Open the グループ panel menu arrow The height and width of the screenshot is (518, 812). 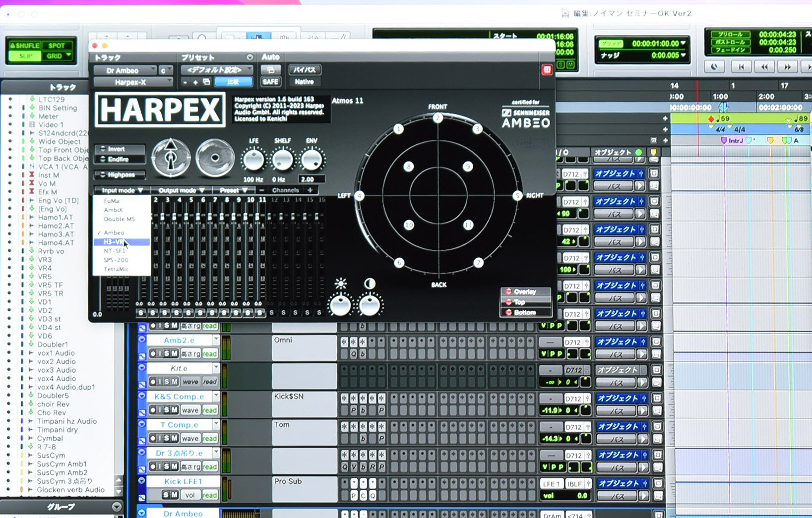(117, 507)
